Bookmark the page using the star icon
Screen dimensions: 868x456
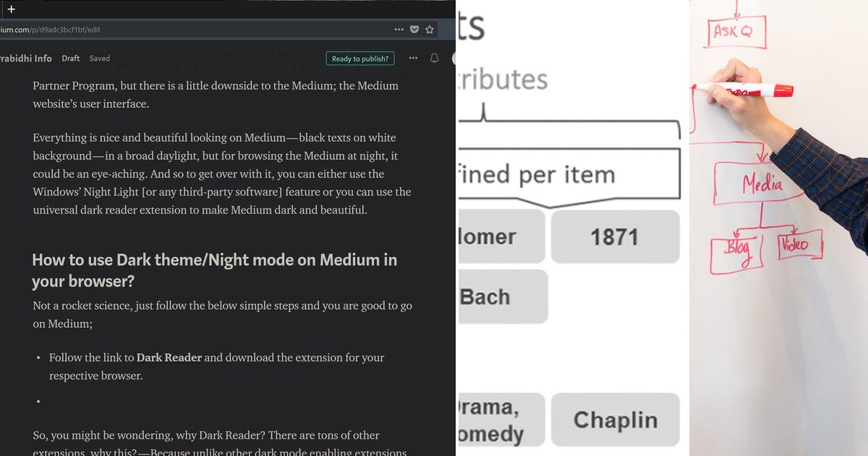pos(430,30)
